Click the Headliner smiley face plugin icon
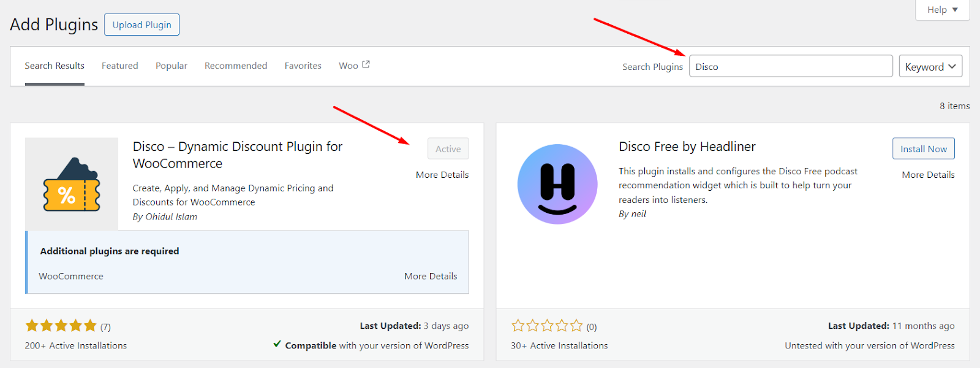 tap(557, 184)
